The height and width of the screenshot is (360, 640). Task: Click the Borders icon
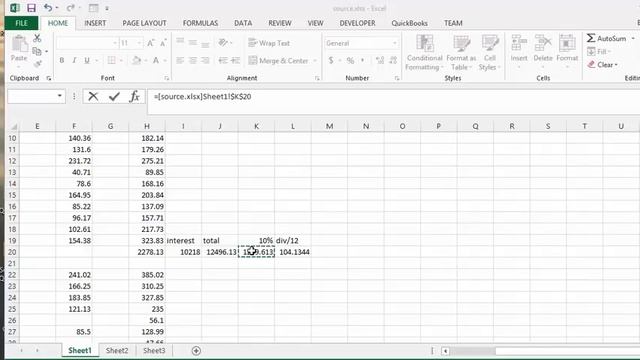click(x=111, y=60)
